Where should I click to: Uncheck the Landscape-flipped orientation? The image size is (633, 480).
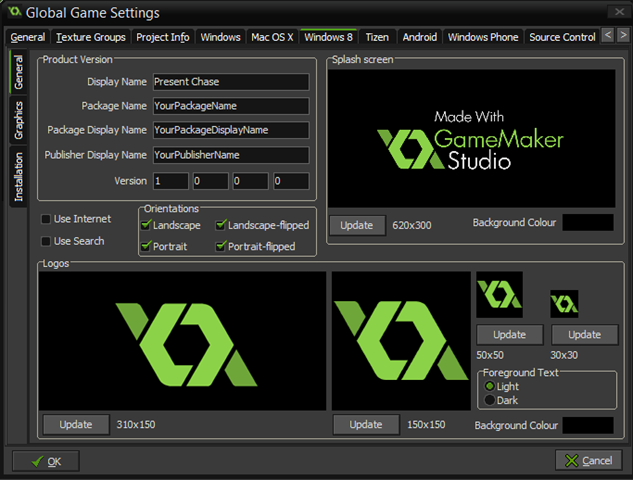[220, 225]
